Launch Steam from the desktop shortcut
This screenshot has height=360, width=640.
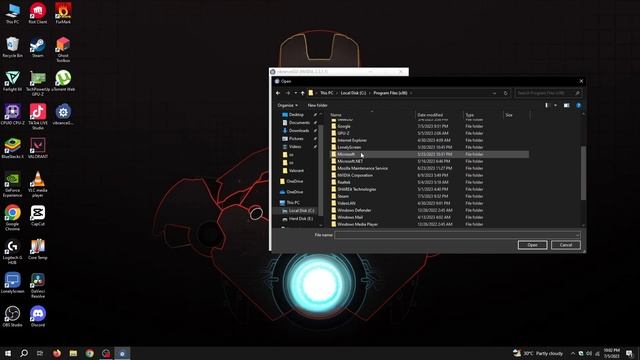(38, 47)
